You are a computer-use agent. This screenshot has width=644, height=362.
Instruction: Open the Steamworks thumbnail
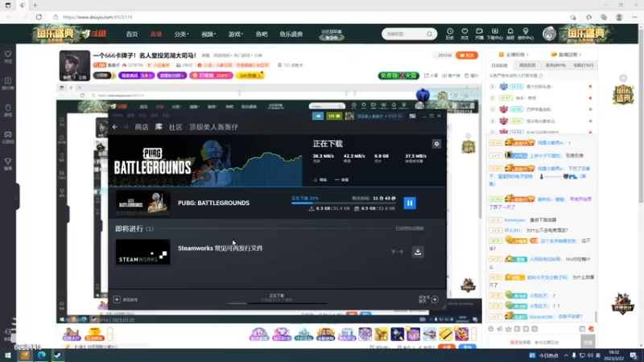point(142,252)
